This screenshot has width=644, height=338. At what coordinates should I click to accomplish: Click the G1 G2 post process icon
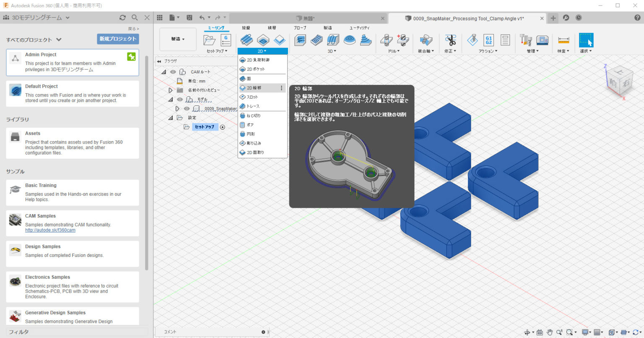pos(489,40)
